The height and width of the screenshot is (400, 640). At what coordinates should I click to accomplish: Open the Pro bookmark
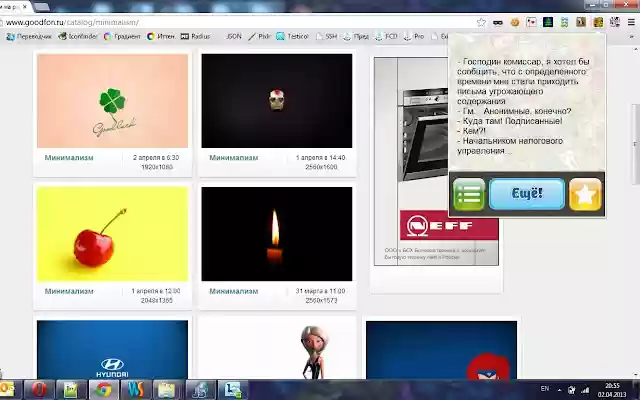pyautogui.click(x=414, y=36)
